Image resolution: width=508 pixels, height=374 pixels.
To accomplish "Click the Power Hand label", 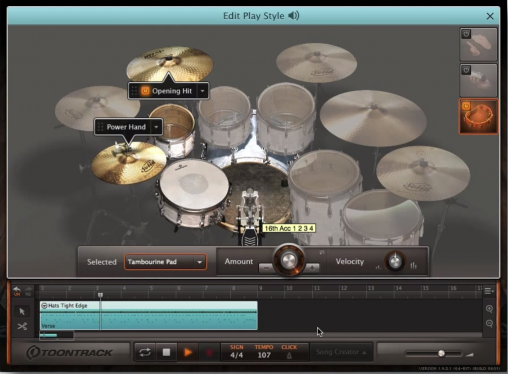I will [126, 127].
